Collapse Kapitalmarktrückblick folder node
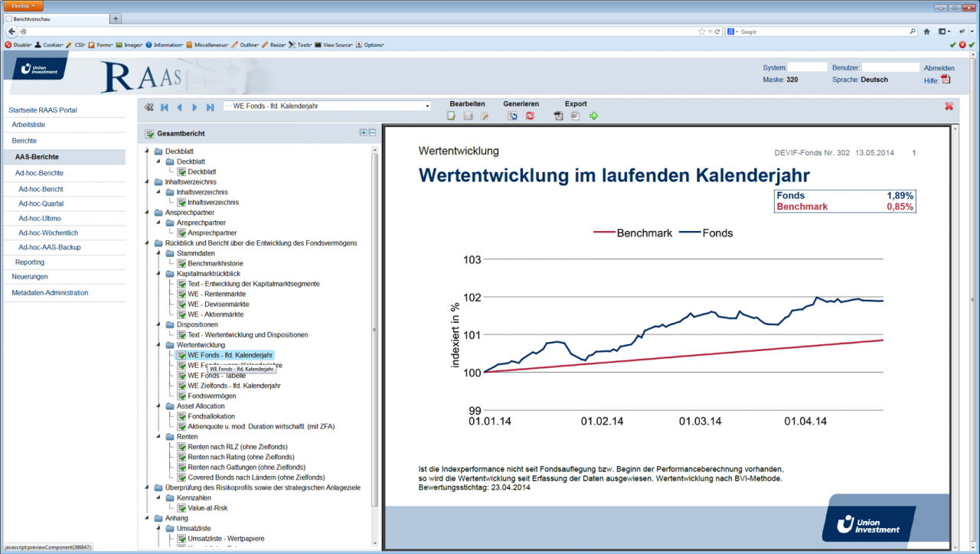The width and height of the screenshot is (980, 554). (x=158, y=273)
